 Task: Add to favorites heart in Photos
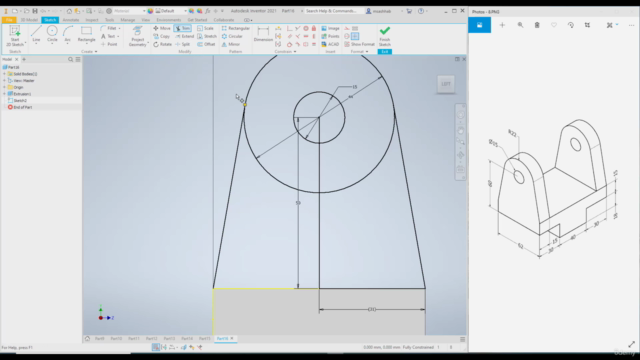point(554,25)
